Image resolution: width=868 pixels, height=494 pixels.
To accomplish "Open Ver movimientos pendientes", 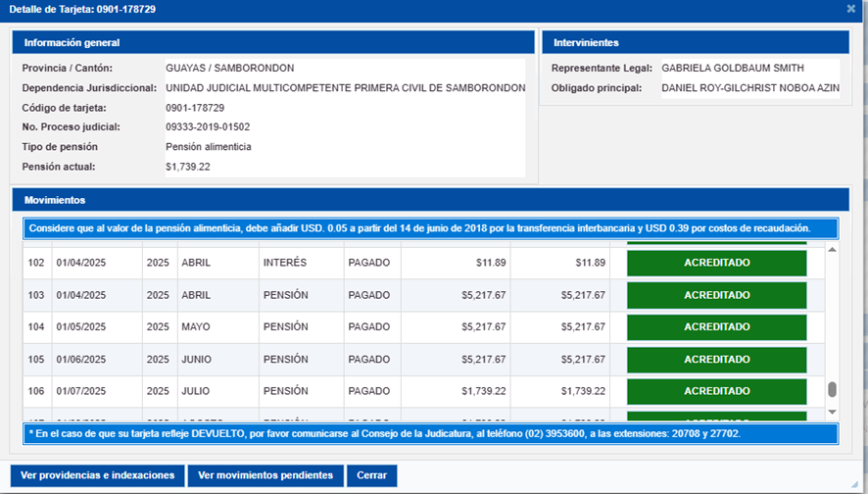I will pos(265,475).
